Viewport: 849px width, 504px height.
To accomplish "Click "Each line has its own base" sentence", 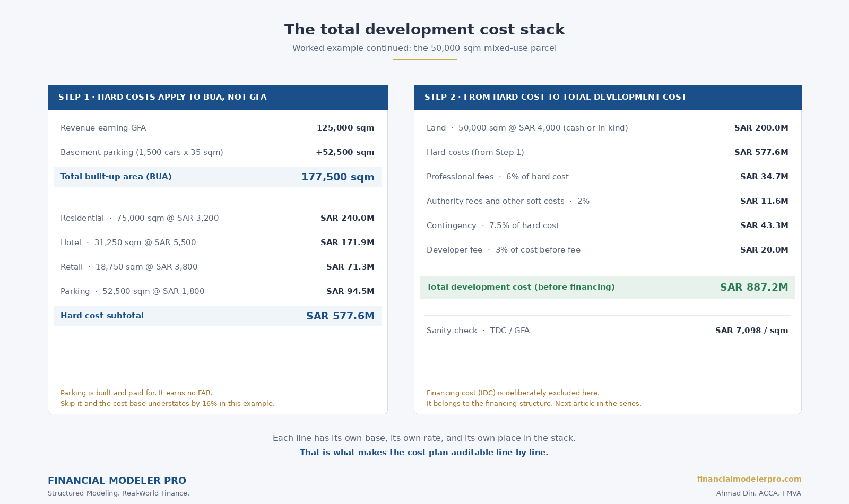I will click(x=424, y=438).
